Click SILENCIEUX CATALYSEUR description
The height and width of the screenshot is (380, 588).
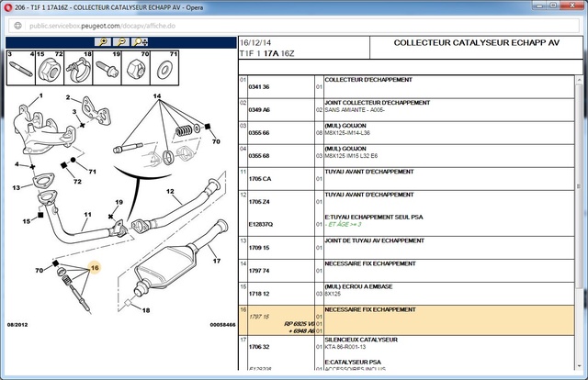(361, 340)
